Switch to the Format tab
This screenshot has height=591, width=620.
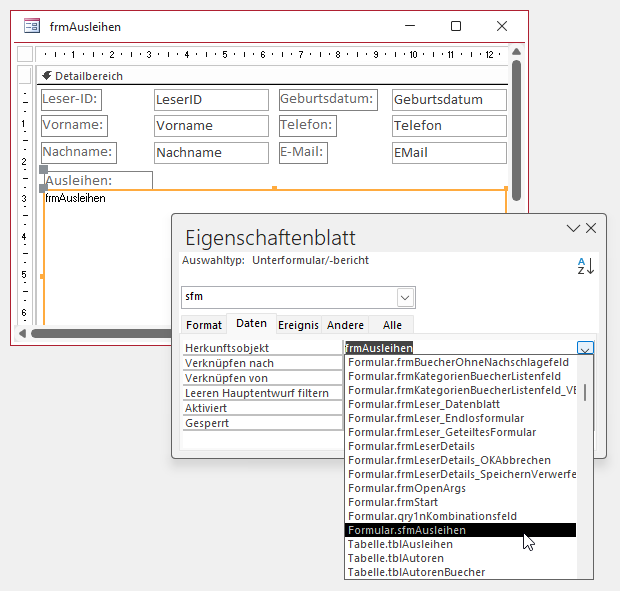[x=204, y=325]
